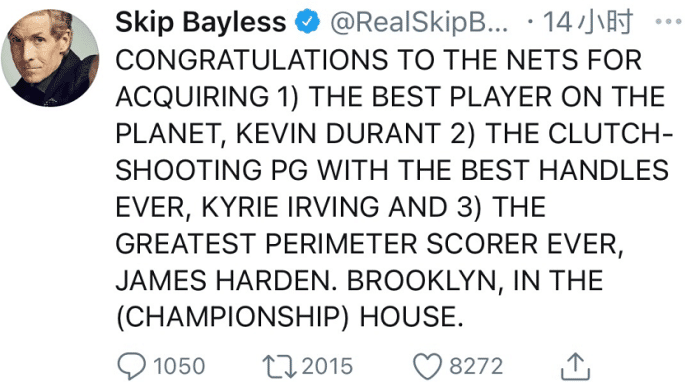Click the Skip Bayless display name
Screen dimensions: 700x382
coord(200,22)
